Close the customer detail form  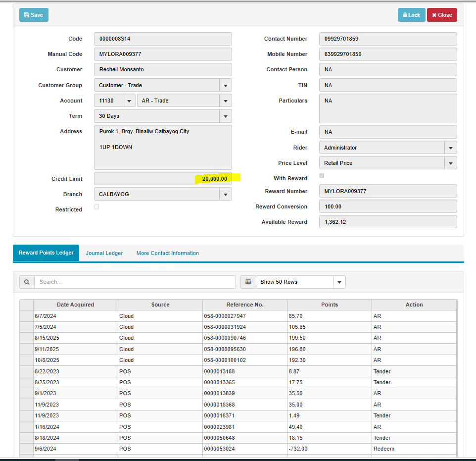[441, 15]
